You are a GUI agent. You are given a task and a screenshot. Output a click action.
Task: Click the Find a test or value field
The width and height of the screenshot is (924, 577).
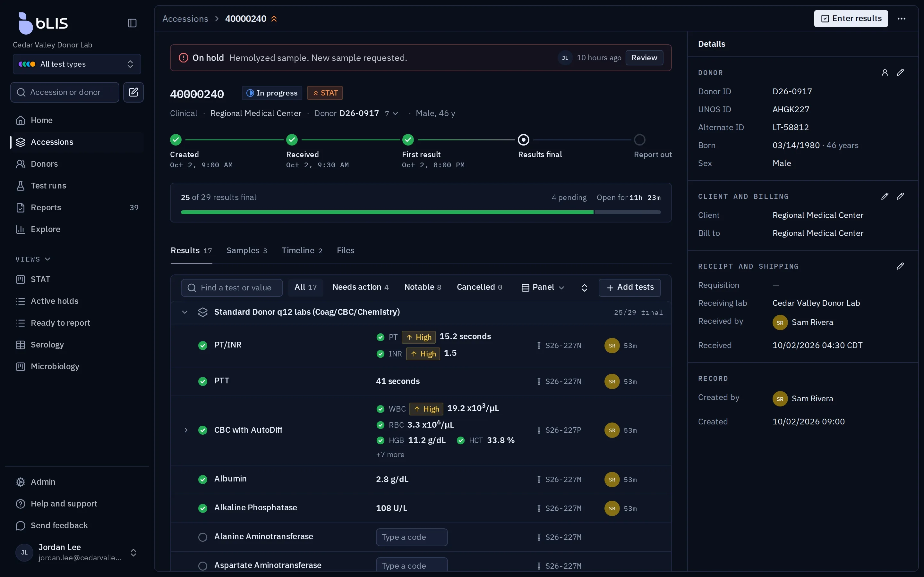click(232, 288)
